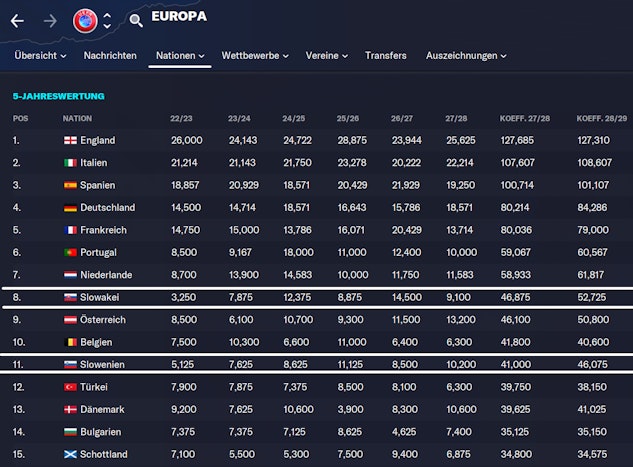
Task: Click the forward navigation arrow
Action: (50, 20)
